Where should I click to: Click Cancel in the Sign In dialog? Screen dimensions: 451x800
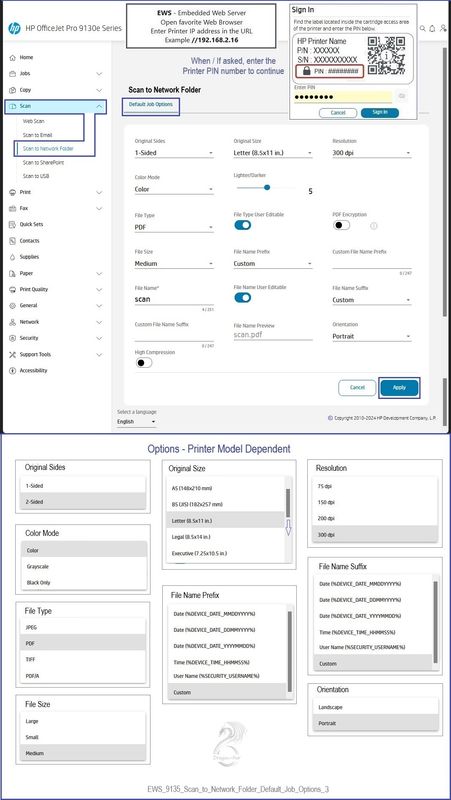click(338, 112)
